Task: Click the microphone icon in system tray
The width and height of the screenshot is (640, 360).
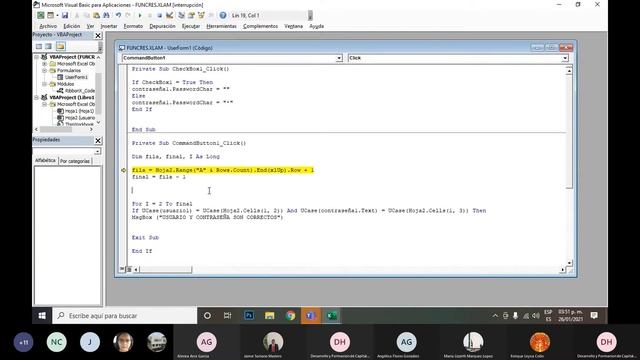Action: (516, 316)
